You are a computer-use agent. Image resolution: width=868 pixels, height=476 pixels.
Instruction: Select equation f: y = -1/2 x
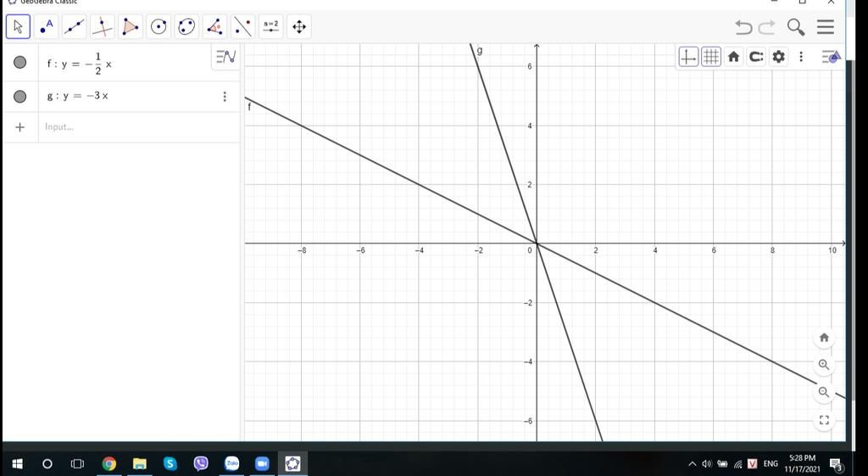pyautogui.click(x=79, y=64)
